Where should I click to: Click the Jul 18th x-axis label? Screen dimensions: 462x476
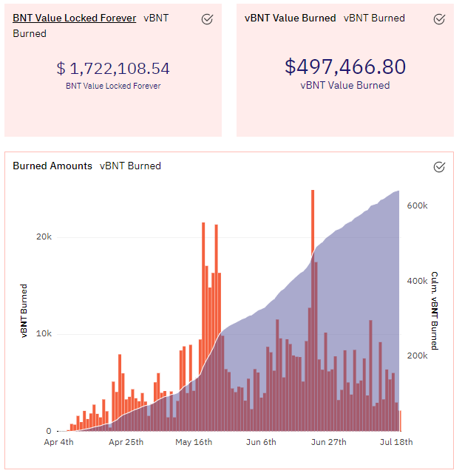[396, 442]
